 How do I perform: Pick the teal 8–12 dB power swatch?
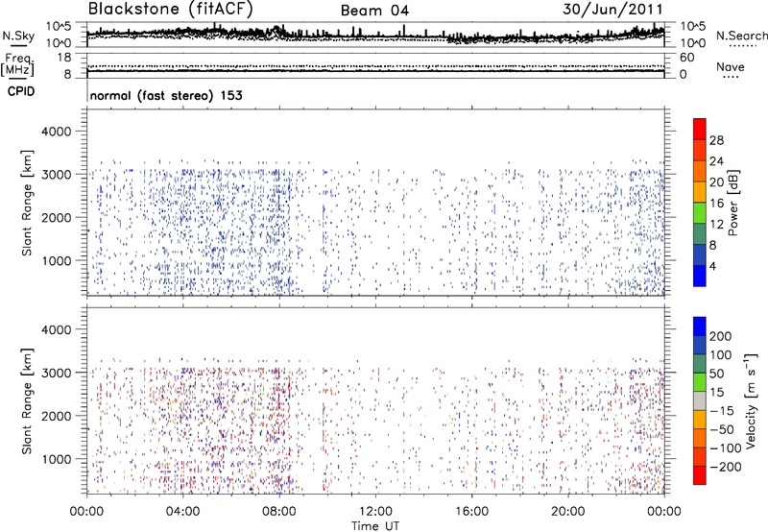tap(700, 234)
